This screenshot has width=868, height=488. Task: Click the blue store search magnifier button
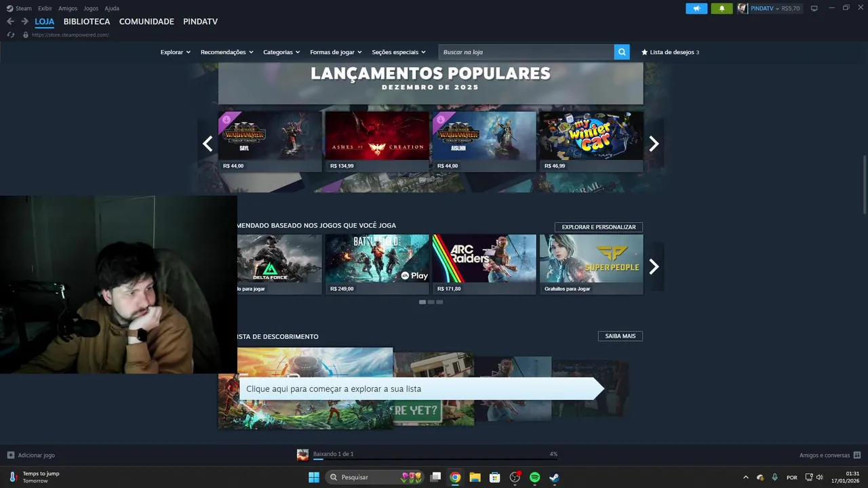[622, 52]
